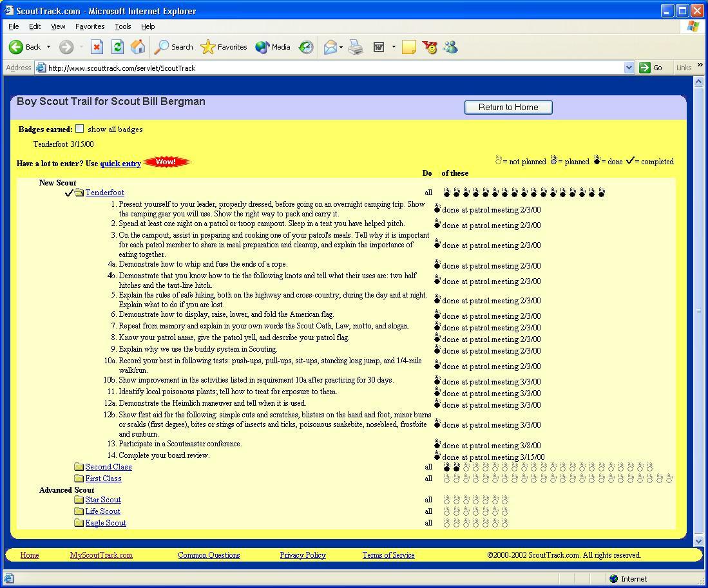Open the MyScoutTrack.com footer link

pyautogui.click(x=101, y=555)
